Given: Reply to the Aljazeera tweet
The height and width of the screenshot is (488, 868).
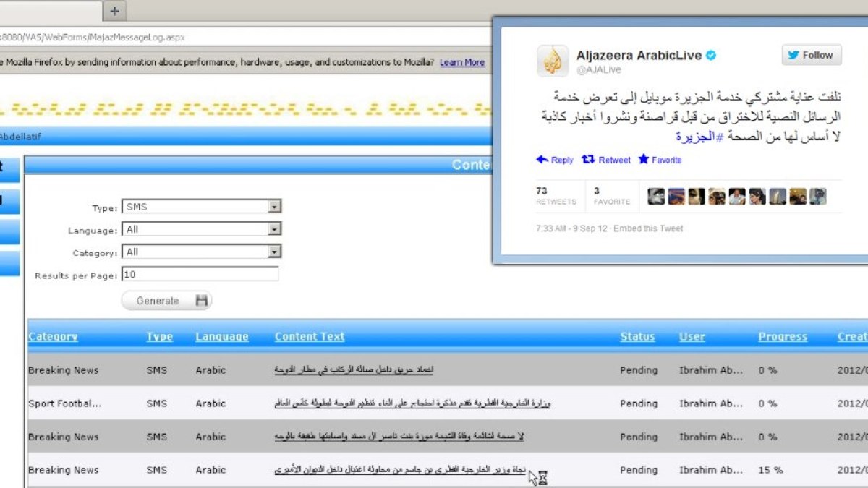Looking at the screenshot, I should coord(555,160).
